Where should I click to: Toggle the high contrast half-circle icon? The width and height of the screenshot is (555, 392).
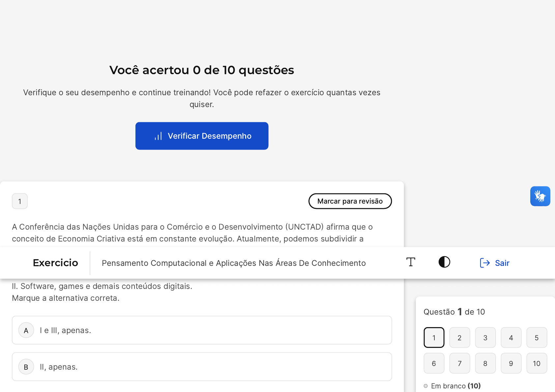pos(444,262)
